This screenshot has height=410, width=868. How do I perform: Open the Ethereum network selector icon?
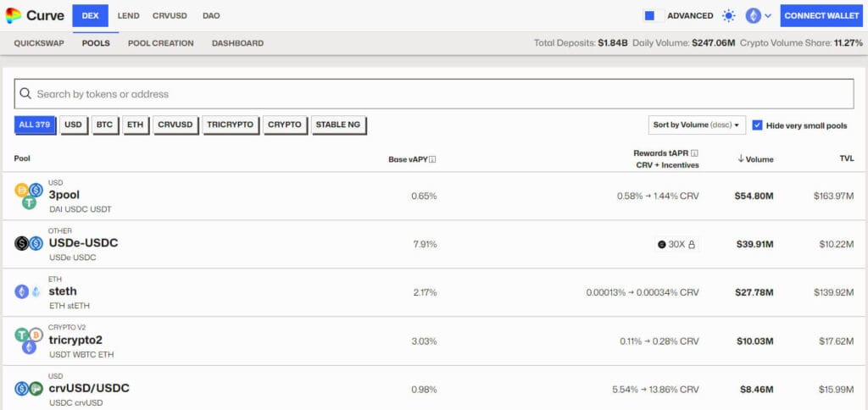(x=753, y=16)
